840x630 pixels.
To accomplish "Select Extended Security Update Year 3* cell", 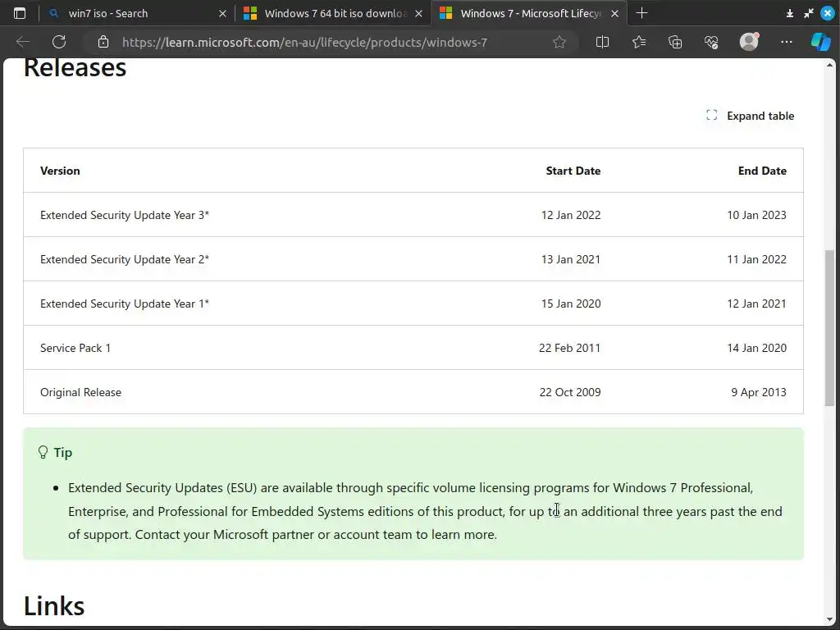I will click(x=125, y=215).
